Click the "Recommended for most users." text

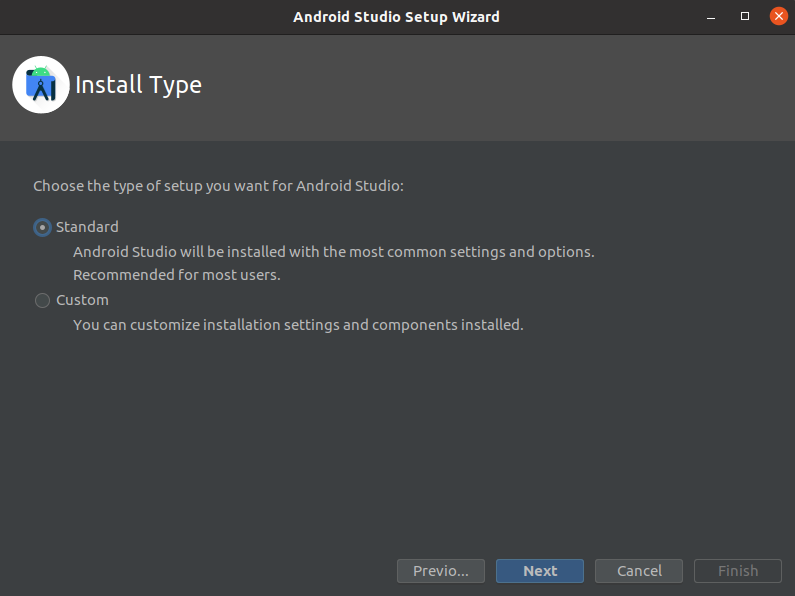[177, 275]
